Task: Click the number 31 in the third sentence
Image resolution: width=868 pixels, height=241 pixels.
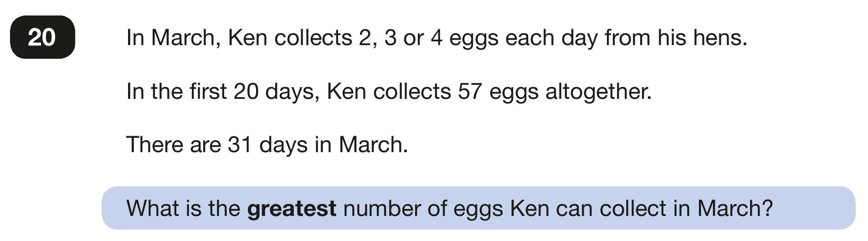Action: point(240,145)
